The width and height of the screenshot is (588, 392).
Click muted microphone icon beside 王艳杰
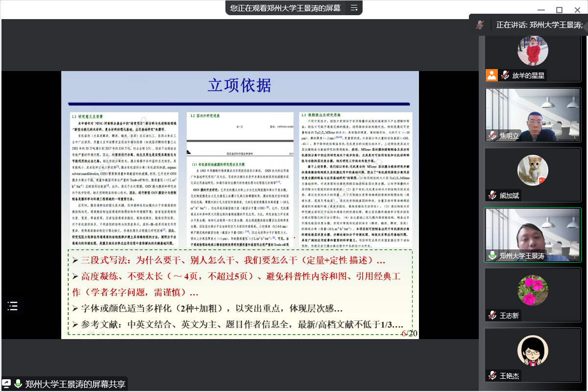tap(492, 375)
